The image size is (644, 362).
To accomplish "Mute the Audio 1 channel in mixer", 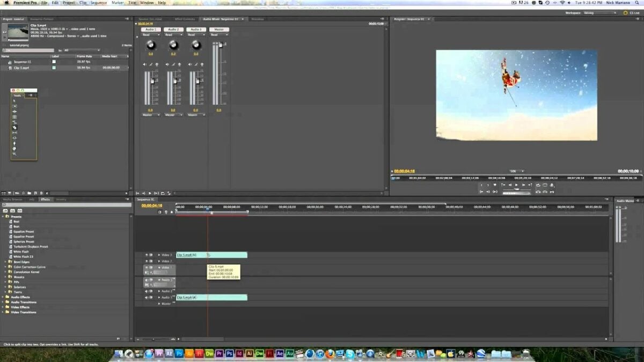I will 144,64.
